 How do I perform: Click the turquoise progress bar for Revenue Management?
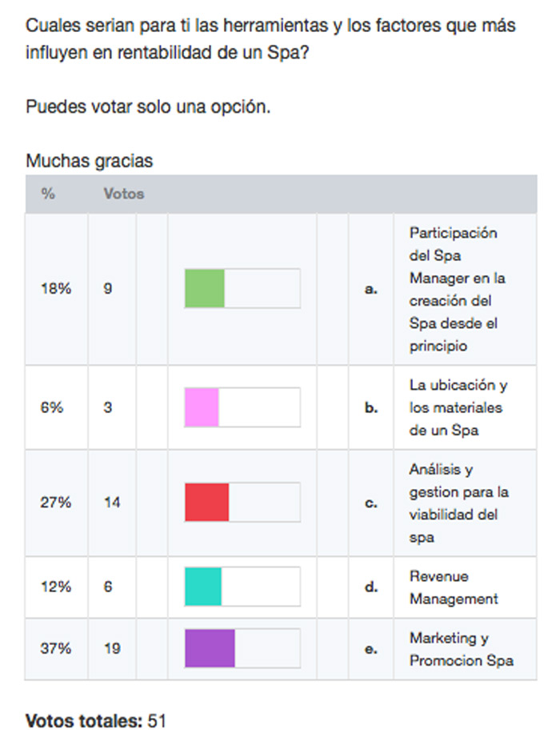(242, 587)
